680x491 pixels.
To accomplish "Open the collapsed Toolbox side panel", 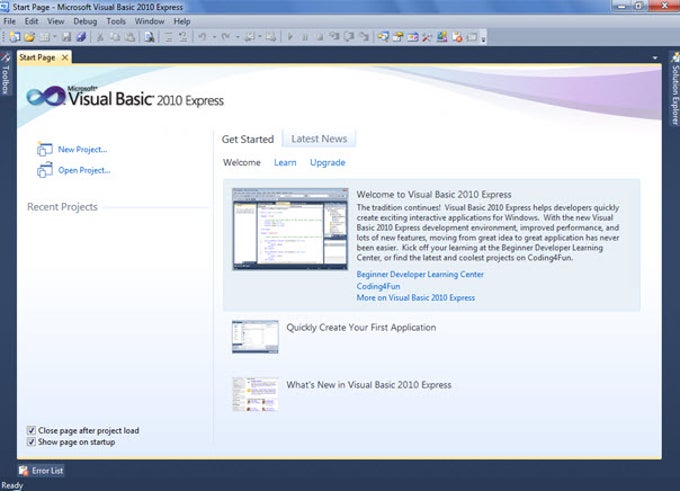I will [5, 74].
